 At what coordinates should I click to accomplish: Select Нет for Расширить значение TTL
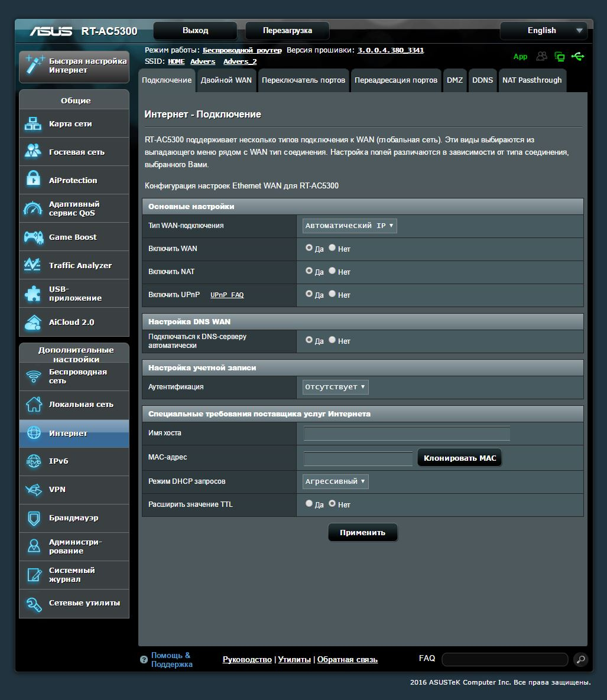click(x=332, y=503)
